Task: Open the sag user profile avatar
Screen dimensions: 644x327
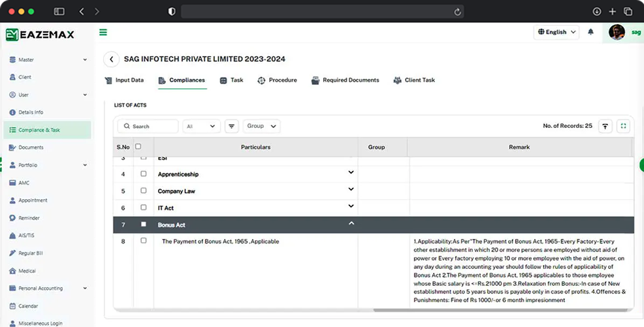Action: tap(617, 32)
